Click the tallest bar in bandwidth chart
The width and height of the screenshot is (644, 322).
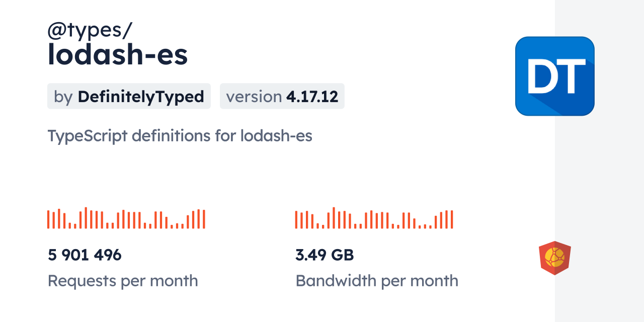click(x=334, y=218)
